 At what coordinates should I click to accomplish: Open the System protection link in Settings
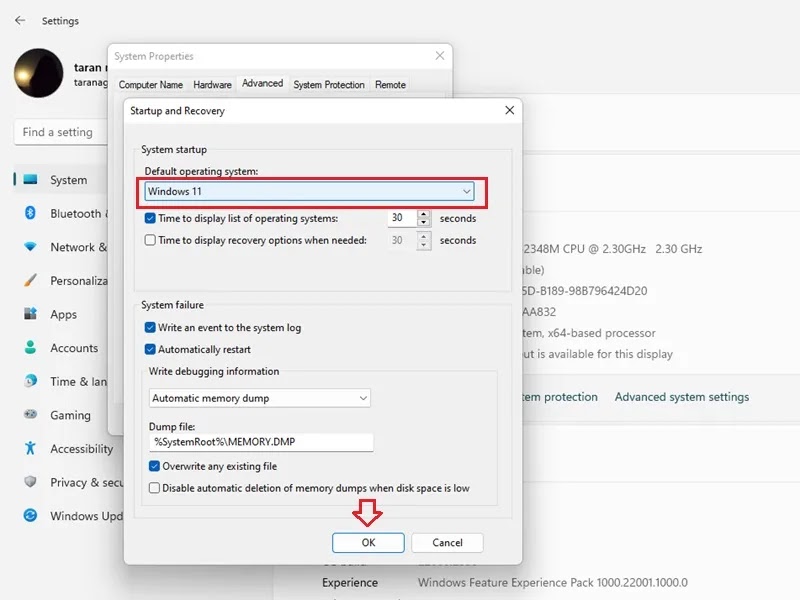click(x=560, y=397)
